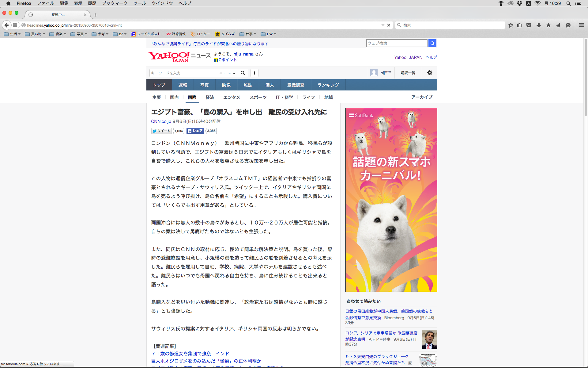This screenshot has height=368, width=588.
Task: Stop page loading with X button
Action: [389, 25]
